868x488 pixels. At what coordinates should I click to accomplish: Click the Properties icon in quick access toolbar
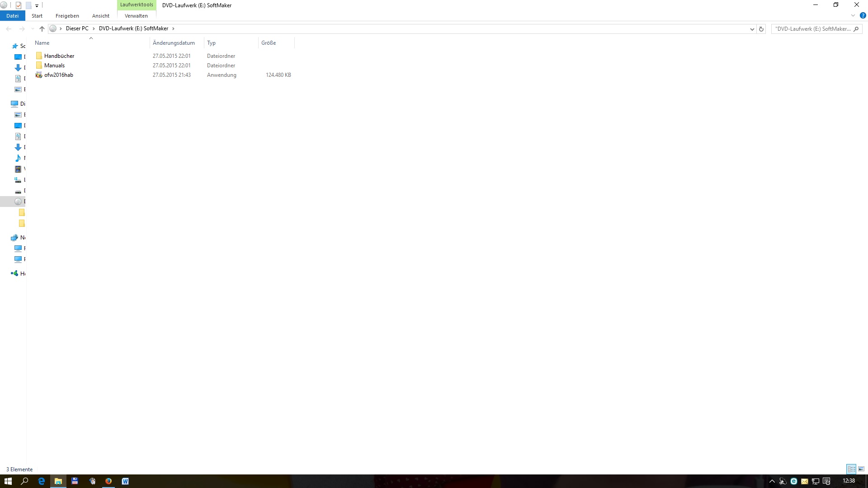coord(19,5)
